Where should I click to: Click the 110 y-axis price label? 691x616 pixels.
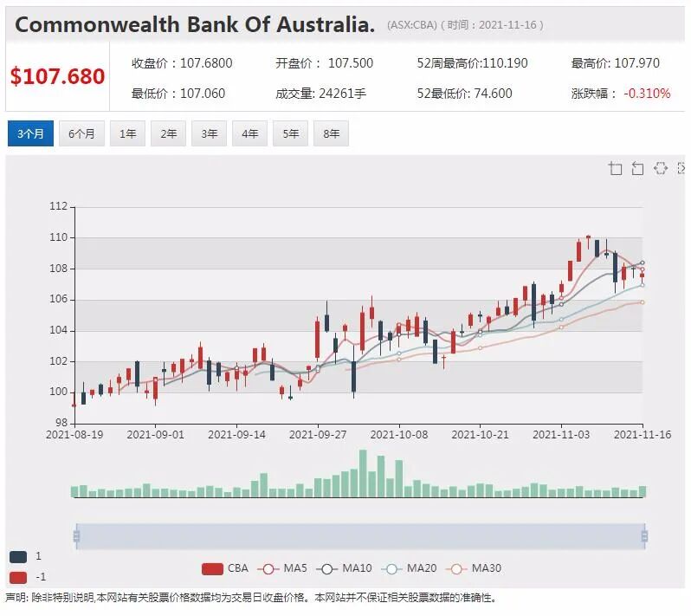tap(59, 237)
